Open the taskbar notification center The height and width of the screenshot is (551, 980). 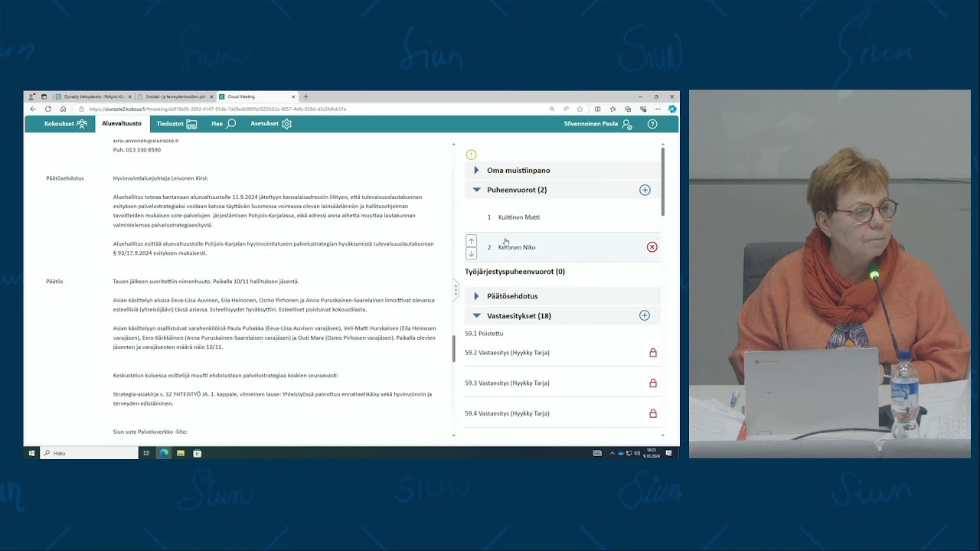668,453
